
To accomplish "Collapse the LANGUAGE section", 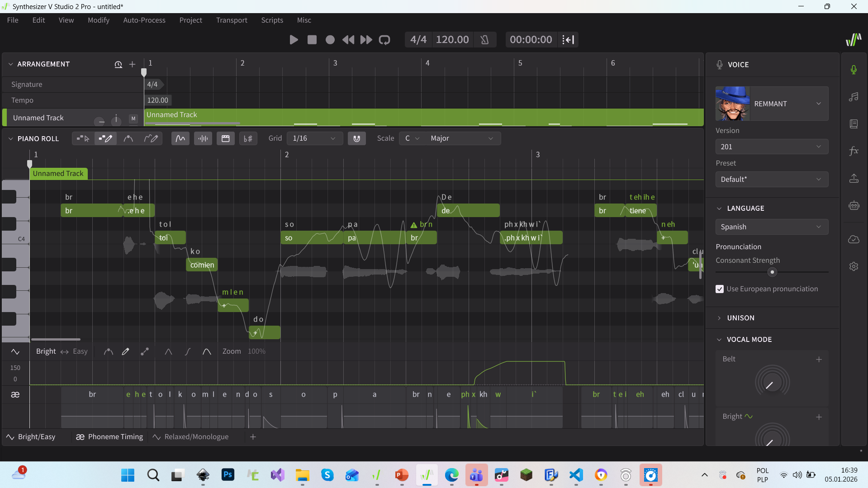I will click(x=719, y=208).
